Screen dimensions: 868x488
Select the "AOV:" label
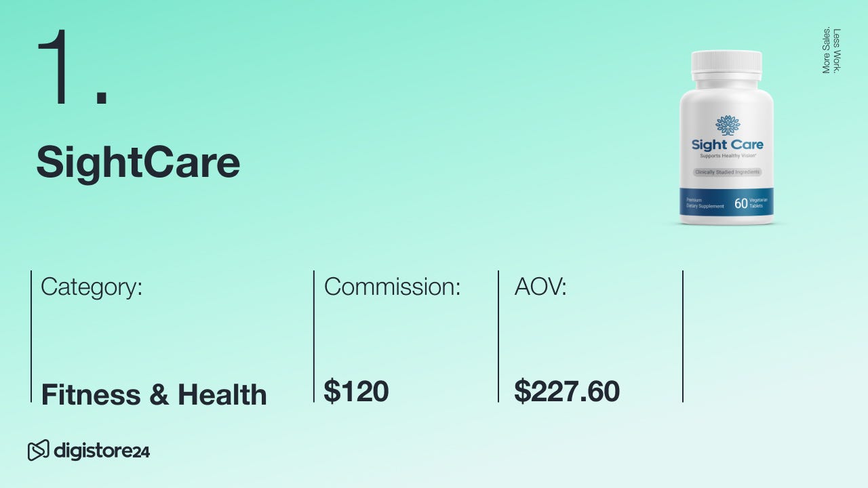pos(540,287)
